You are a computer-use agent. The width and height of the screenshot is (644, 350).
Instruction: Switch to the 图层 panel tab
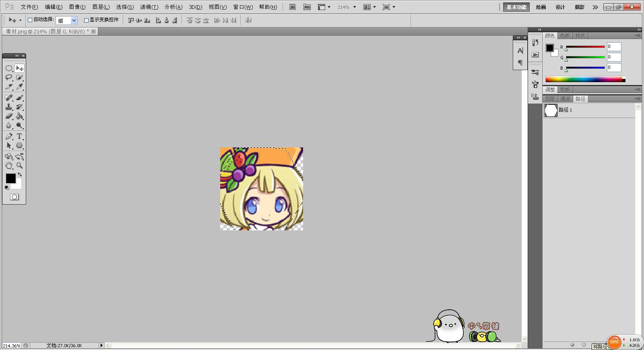[x=550, y=99]
